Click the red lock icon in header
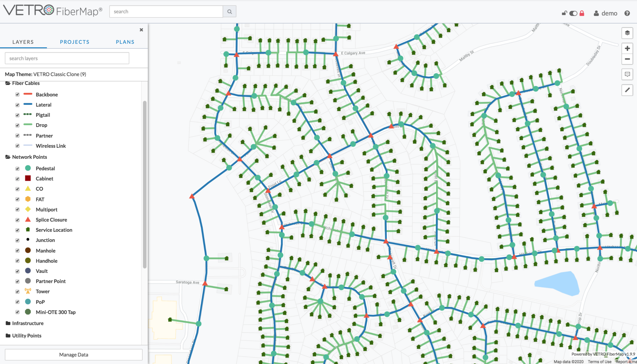637x364 pixels. [582, 13]
